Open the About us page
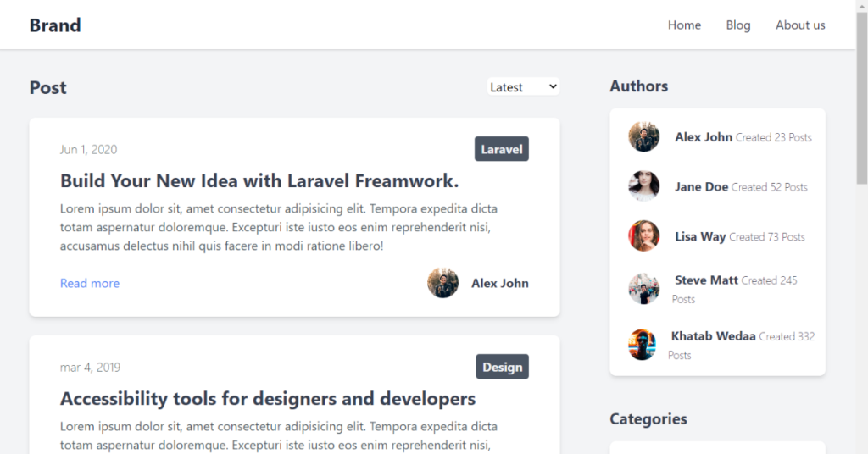 click(x=800, y=25)
